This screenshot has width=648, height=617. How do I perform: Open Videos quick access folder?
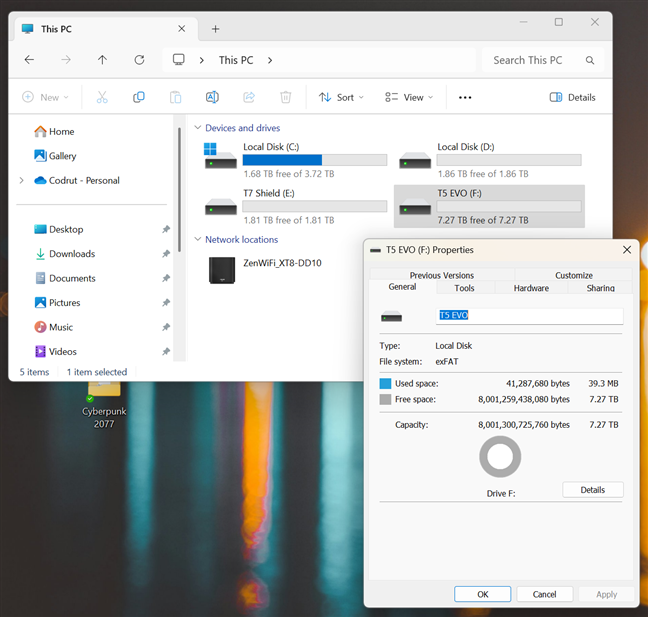55,351
